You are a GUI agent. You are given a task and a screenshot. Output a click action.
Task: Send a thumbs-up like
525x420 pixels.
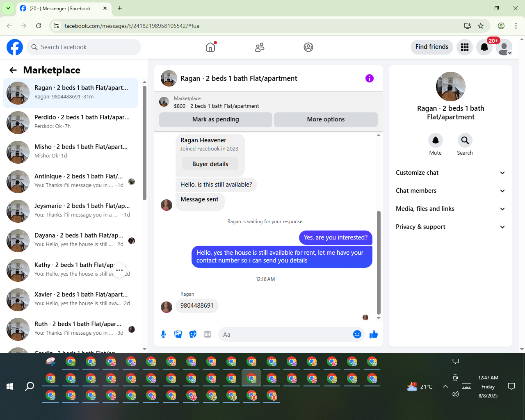[373, 334]
